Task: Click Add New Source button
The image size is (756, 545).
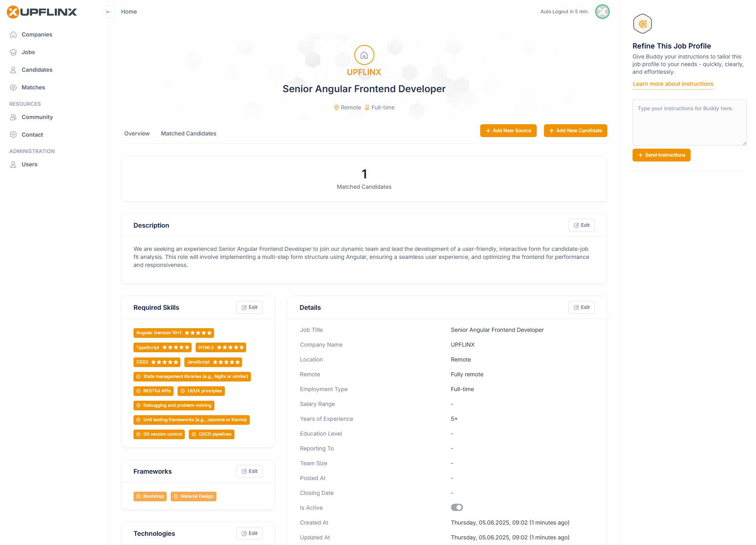Action: pos(508,131)
